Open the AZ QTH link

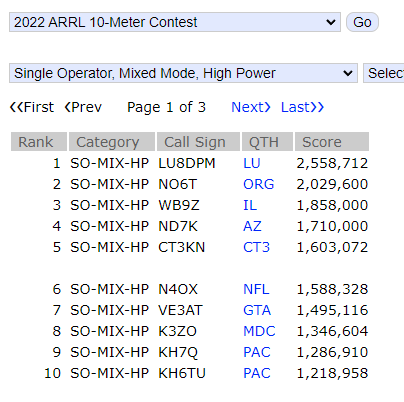[252, 226]
